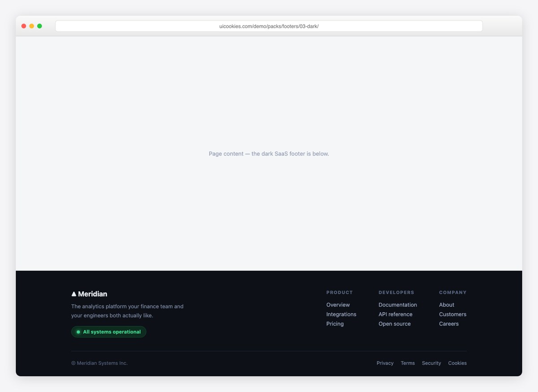Image resolution: width=538 pixels, height=392 pixels.
Task: Click the Page content placeholder text
Action: tap(269, 154)
